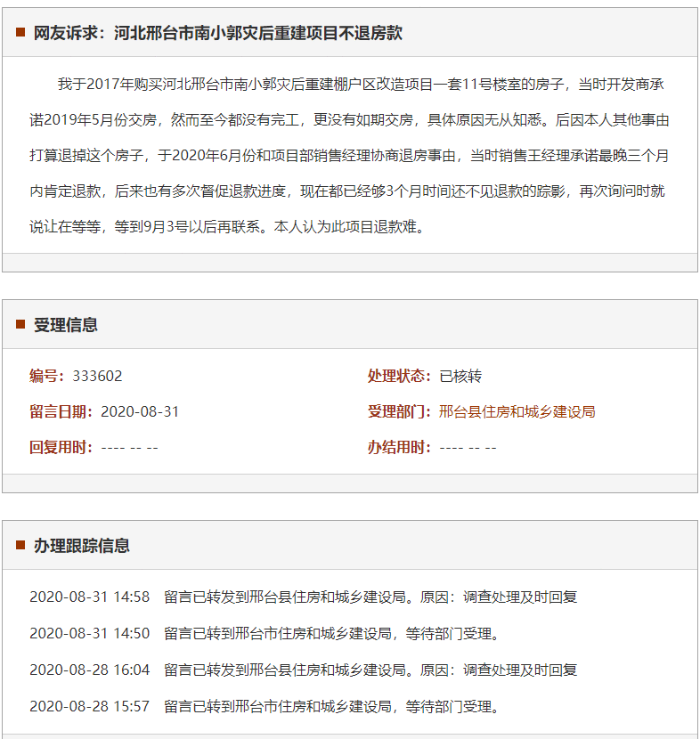Select the case number 333602

click(x=97, y=376)
